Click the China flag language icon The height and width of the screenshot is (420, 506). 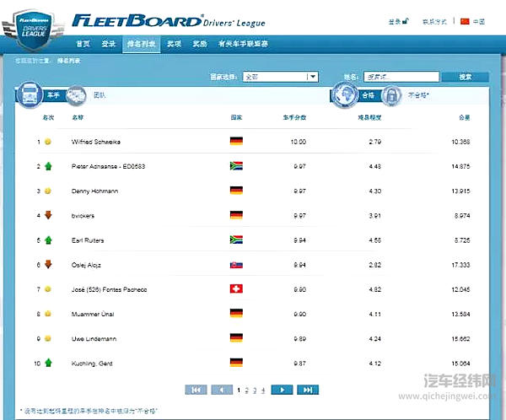click(465, 22)
